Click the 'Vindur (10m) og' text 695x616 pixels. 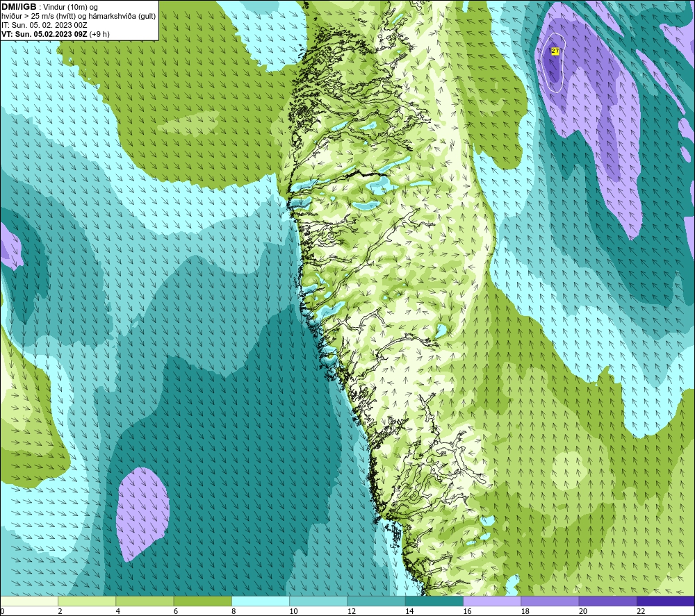(70, 7)
